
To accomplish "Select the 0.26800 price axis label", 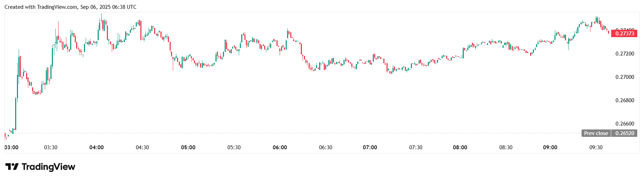I will point(625,100).
